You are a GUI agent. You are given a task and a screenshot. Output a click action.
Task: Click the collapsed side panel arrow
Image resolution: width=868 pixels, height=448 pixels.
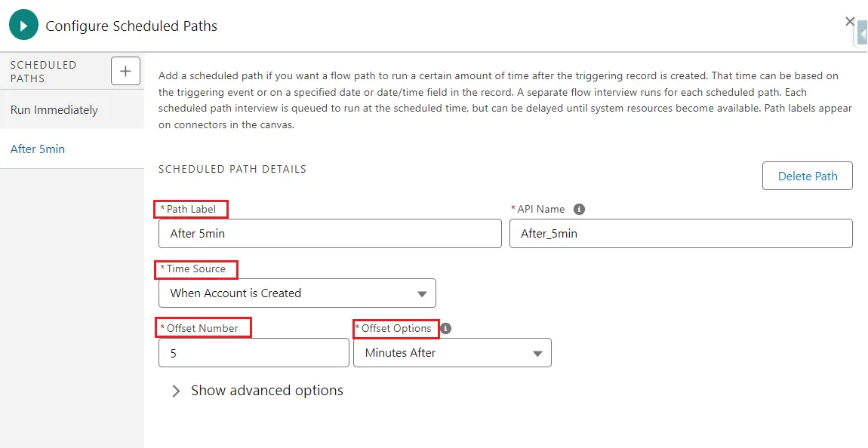pos(863,33)
